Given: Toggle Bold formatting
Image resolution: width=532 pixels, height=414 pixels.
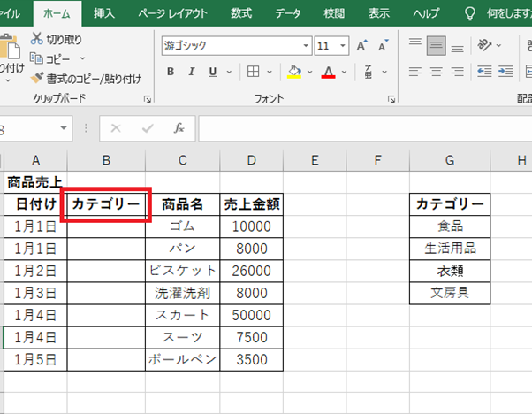Looking at the screenshot, I should click(171, 72).
